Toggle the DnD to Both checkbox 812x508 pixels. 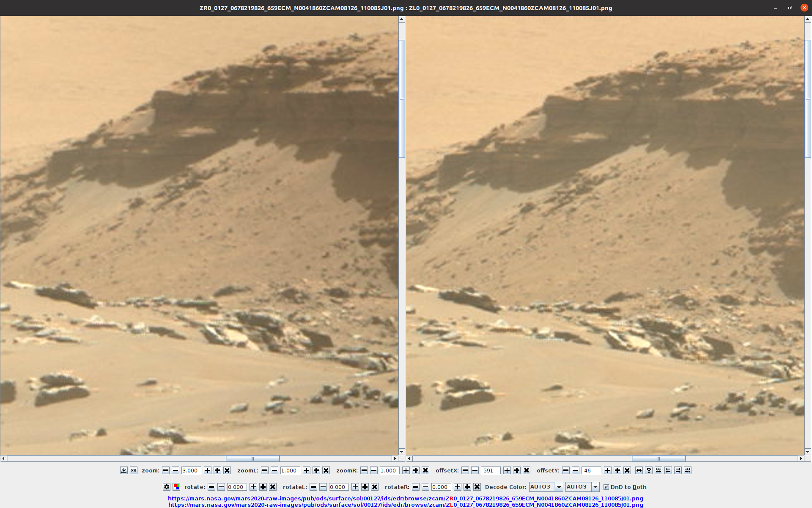tap(606, 487)
